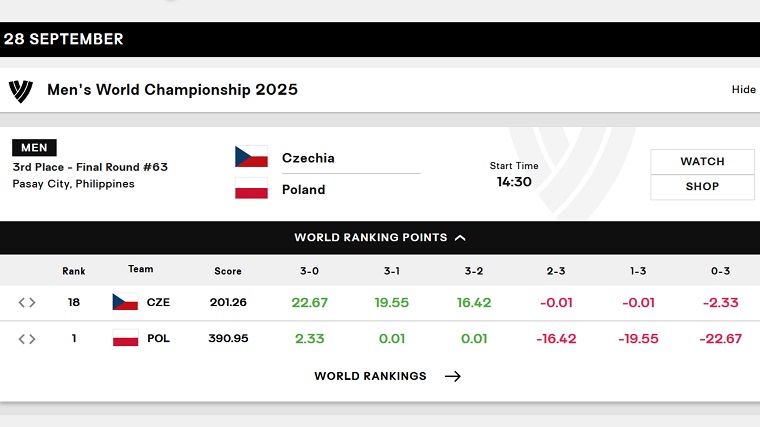The height and width of the screenshot is (427, 760).
Task: Click the arrows icon in CZE row
Action: pyautogui.click(x=27, y=302)
